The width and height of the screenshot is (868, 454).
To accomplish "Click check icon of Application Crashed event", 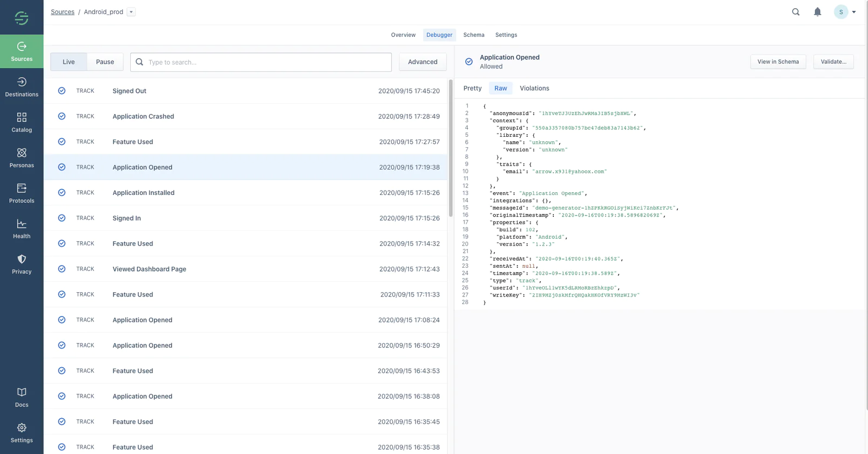I will point(62,116).
